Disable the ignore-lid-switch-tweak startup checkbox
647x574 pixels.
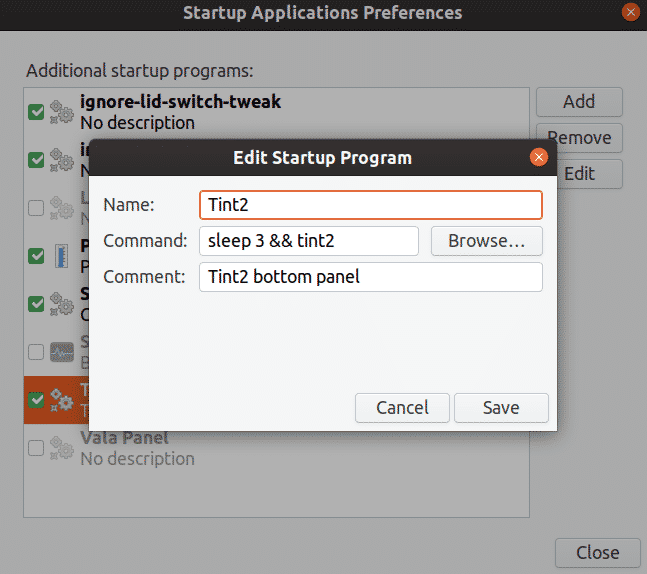[36, 111]
